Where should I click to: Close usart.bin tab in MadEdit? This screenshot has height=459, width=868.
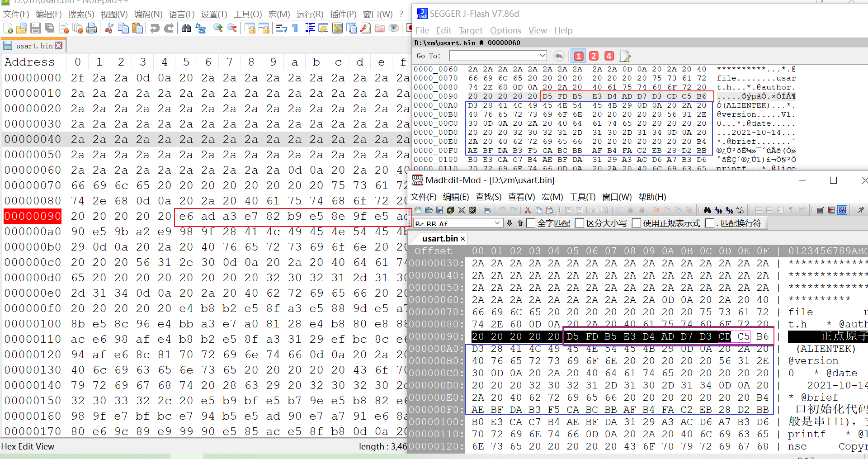click(462, 239)
